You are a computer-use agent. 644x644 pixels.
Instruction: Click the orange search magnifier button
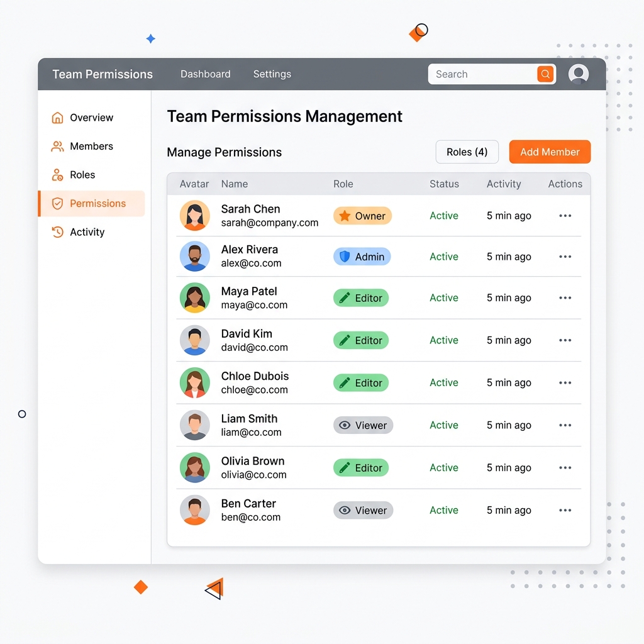tap(545, 74)
